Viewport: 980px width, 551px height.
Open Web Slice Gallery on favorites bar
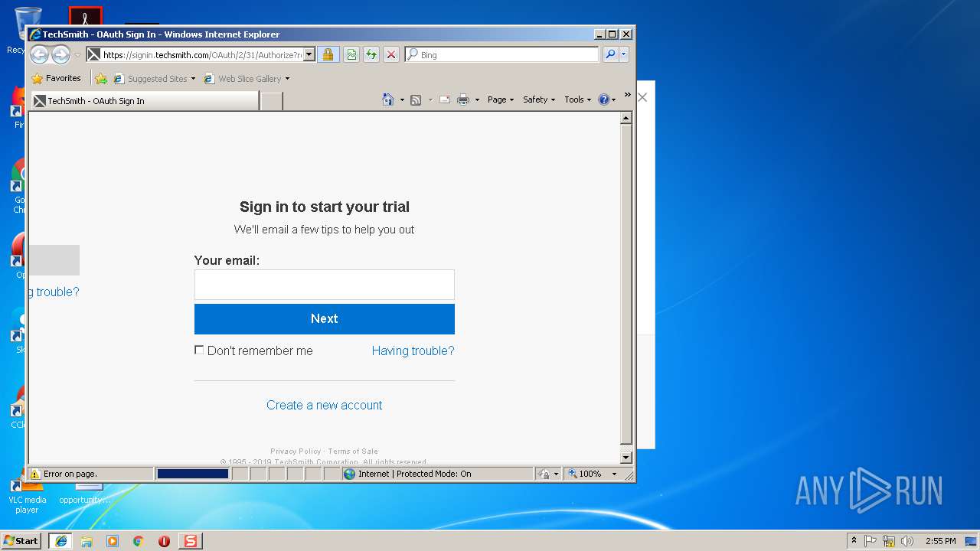pyautogui.click(x=247, y=78)
